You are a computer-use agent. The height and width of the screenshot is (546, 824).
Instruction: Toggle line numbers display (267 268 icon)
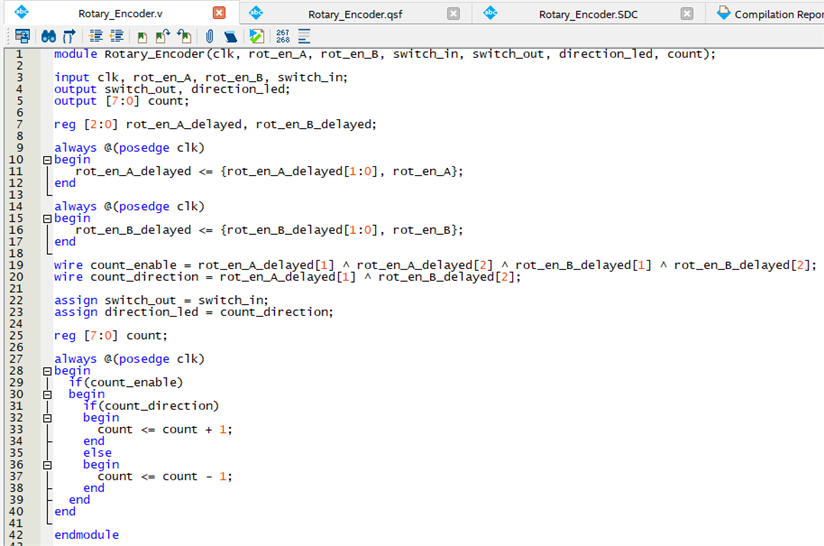[283, 36]
